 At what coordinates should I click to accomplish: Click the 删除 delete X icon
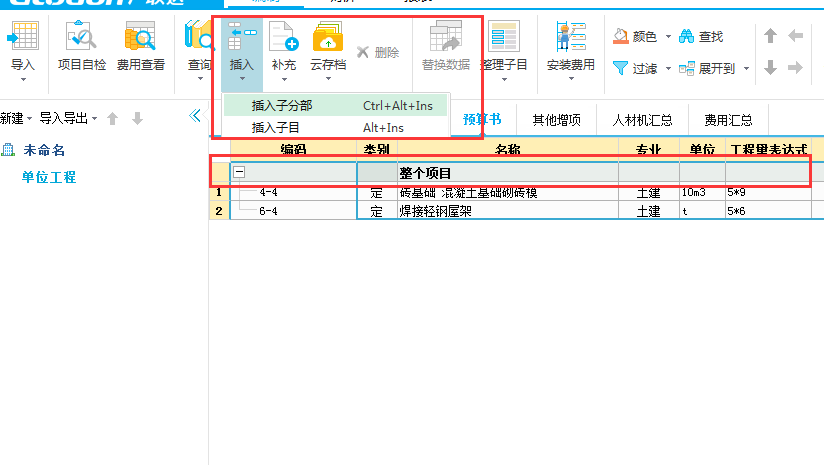(363, 52)
